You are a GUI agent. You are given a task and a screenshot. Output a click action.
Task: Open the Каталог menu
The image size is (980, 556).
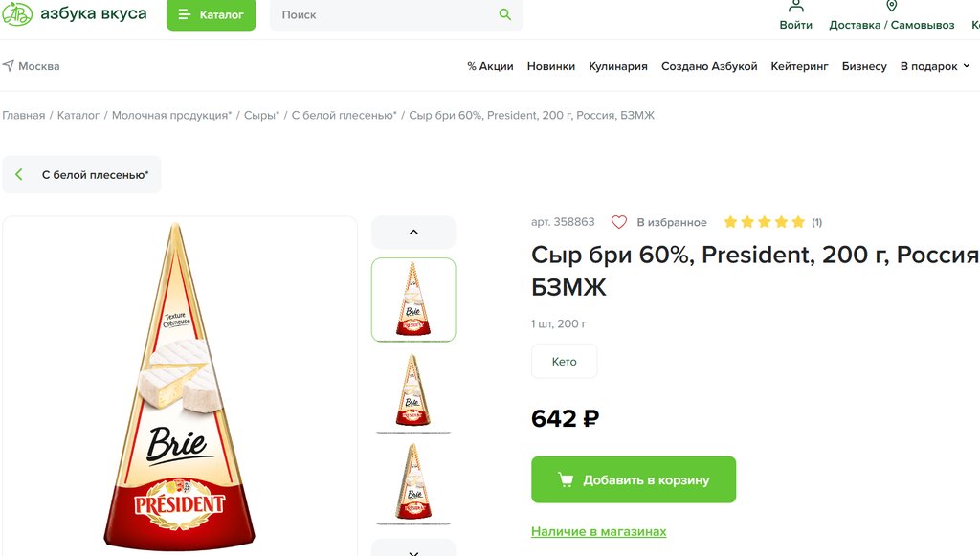(x=211, y=14)
